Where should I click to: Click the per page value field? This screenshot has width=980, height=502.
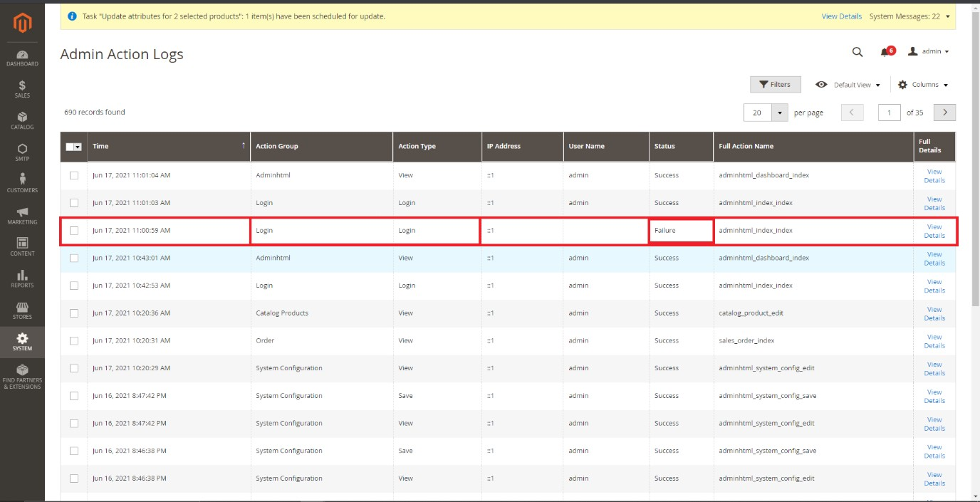[758, 113]
